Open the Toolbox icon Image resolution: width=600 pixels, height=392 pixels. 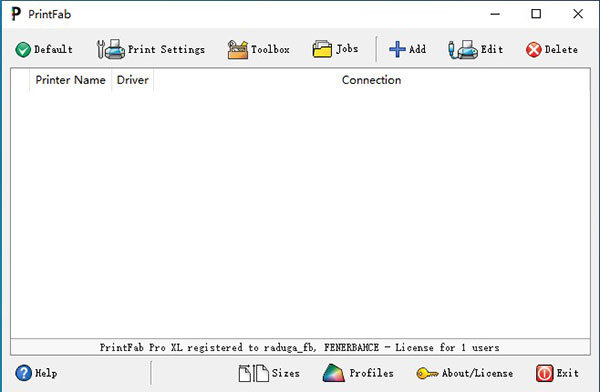tap(238, 50)
